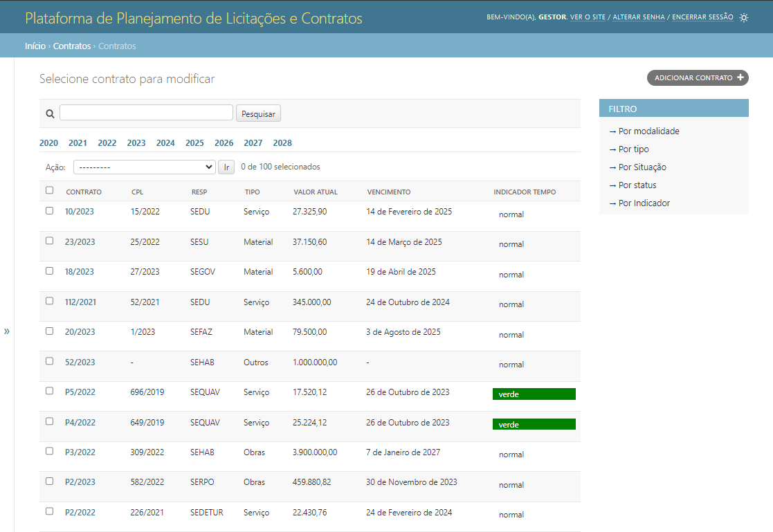The height and width of the screenshot is (532, 773).
Task: Click the Indicador Tempo column header
Action: point(525,192)
